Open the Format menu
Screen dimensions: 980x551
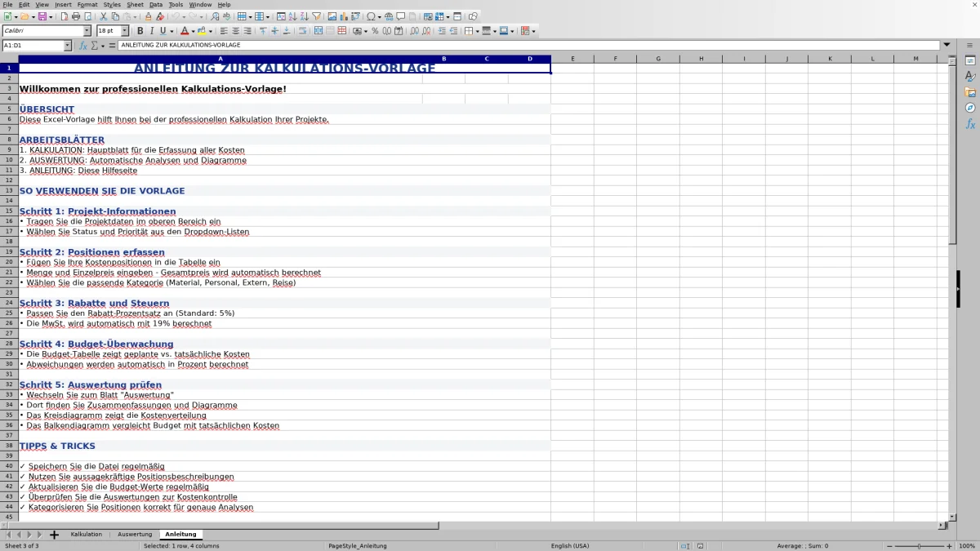pos(85,4)
